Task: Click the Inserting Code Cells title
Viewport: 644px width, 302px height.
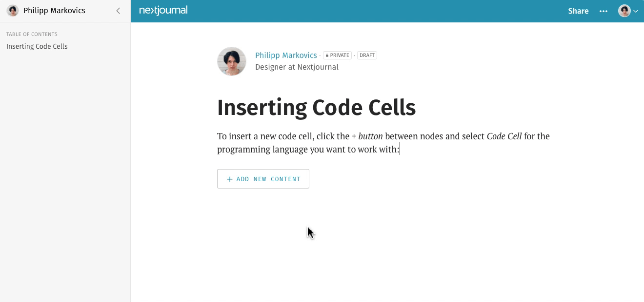Action: pyautogui.click(x=316, y=107)
